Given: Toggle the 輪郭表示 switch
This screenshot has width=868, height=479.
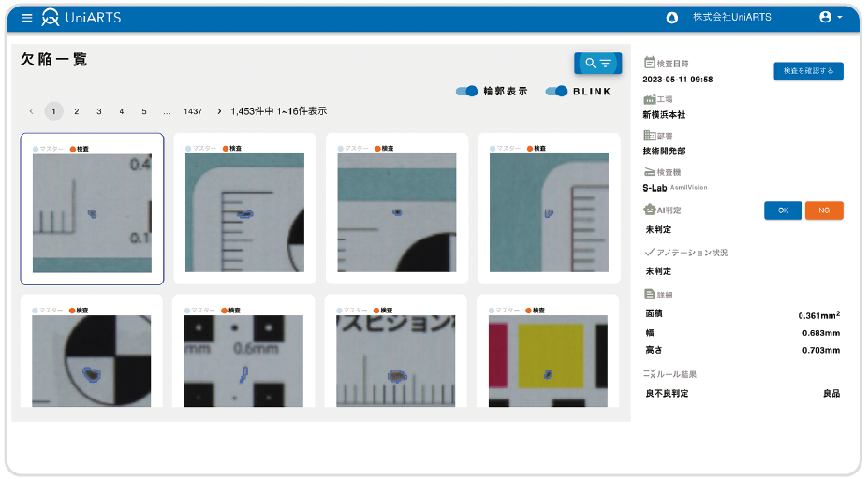Looking at the screenshot, I should (x=466, y=92).
